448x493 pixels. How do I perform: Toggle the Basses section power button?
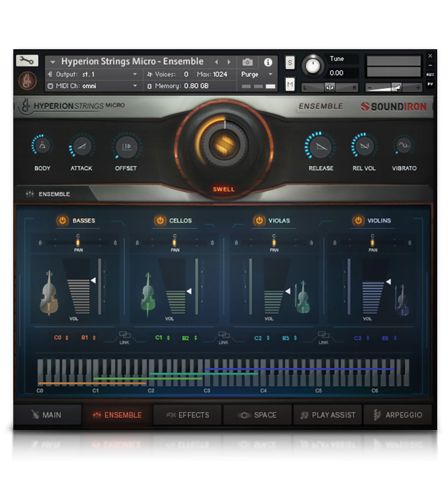(61, 221)
